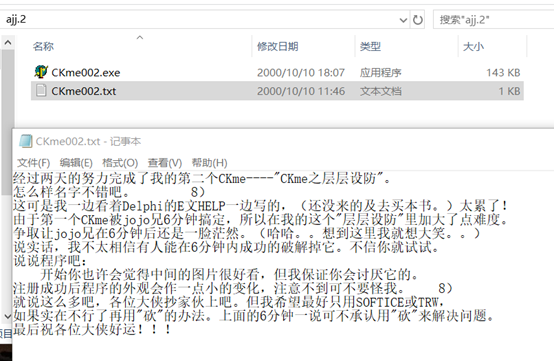554x361 pixels.
Task: Click the 143 KB size cell
Action: pos(503,72)
